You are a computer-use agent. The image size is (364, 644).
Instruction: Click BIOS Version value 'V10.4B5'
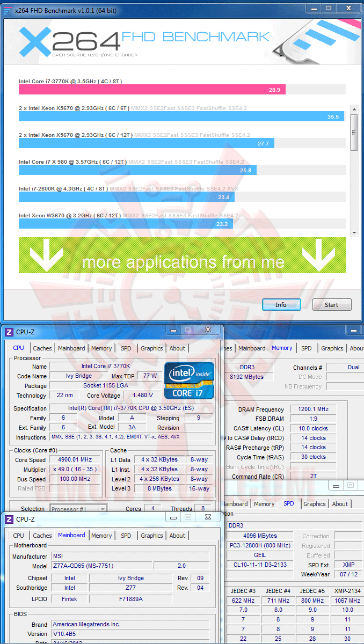tap(129, 634)
